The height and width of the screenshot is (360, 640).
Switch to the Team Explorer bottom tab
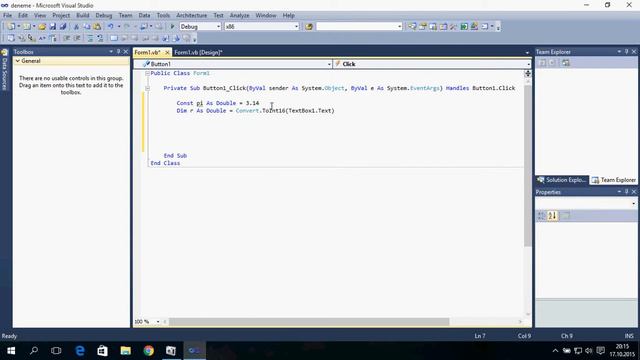pos(613,180)
